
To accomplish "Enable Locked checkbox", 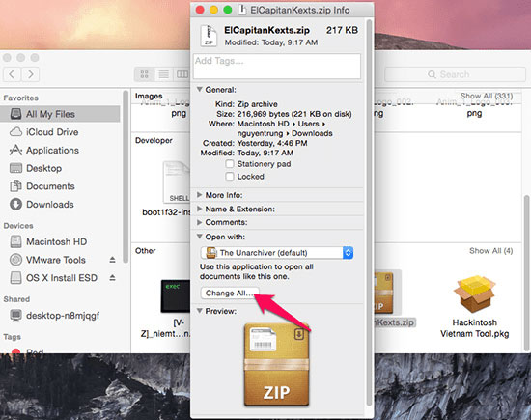I will click(x=230, y=177).
